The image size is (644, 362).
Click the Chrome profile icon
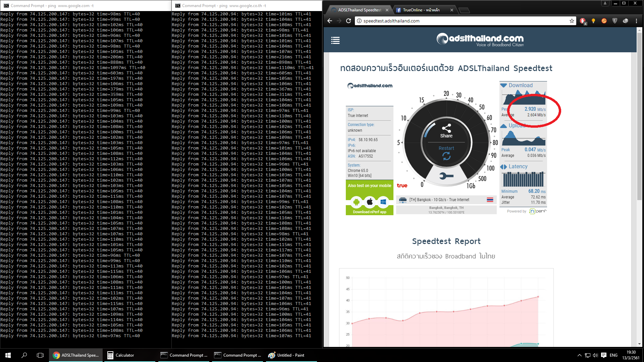(605, 3)
